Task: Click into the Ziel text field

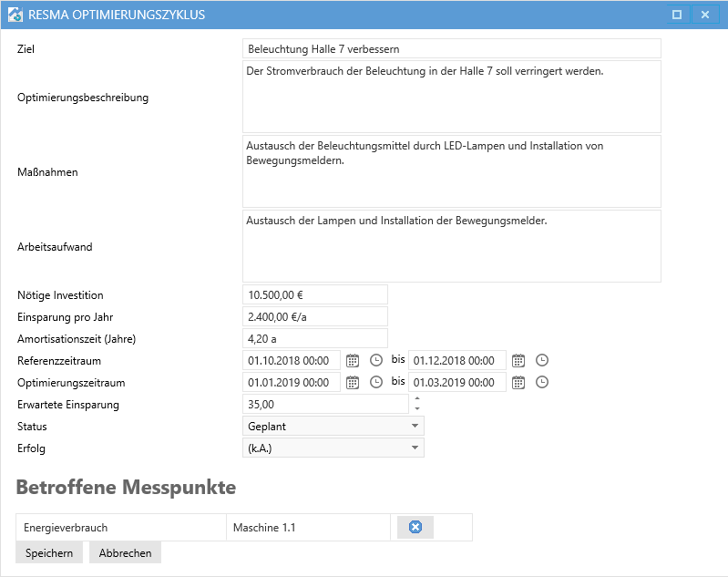Action: coord(451,49)
